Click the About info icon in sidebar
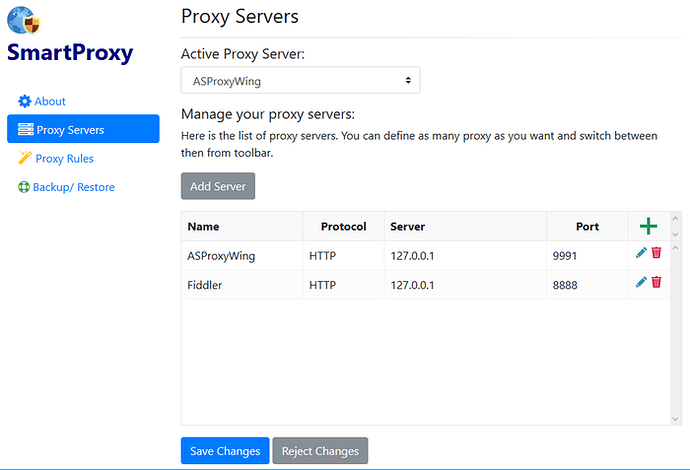690x470 pixels. click(25, 101)
